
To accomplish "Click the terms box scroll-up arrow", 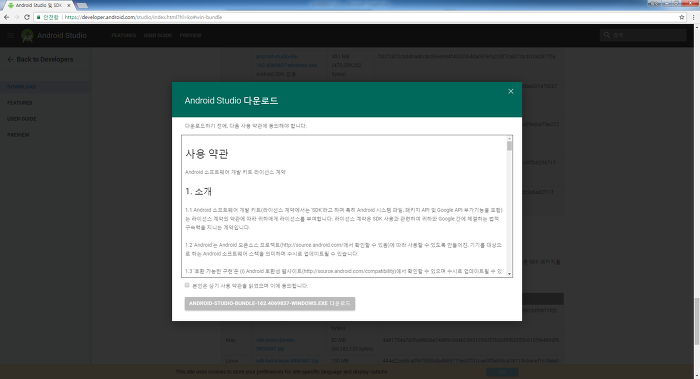I will point(509,138).
